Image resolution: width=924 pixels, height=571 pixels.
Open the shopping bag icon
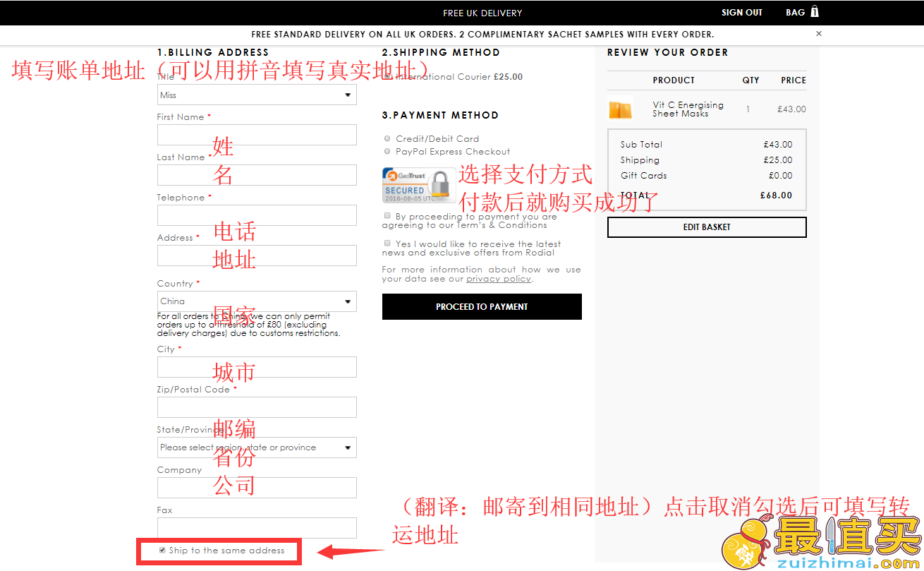815,12
